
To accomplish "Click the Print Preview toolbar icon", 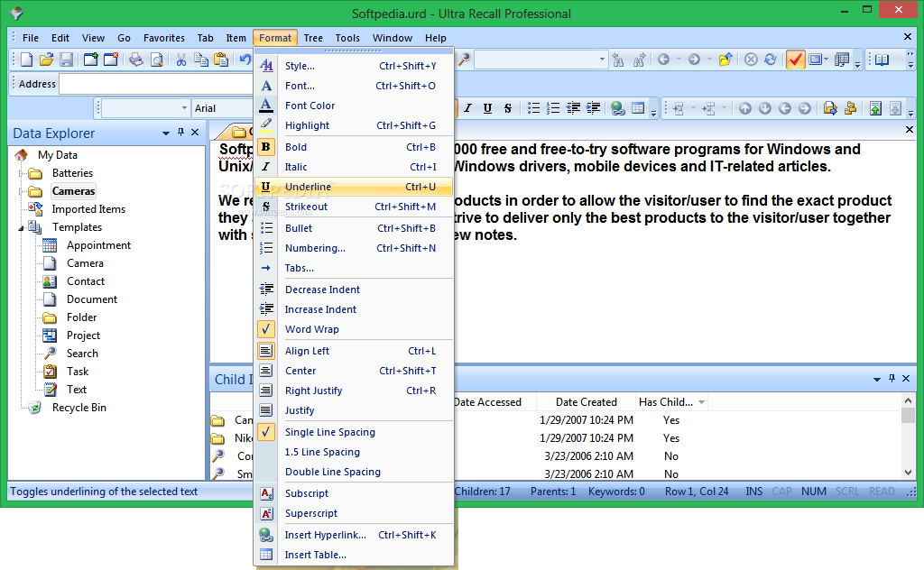I will [156, 60].
